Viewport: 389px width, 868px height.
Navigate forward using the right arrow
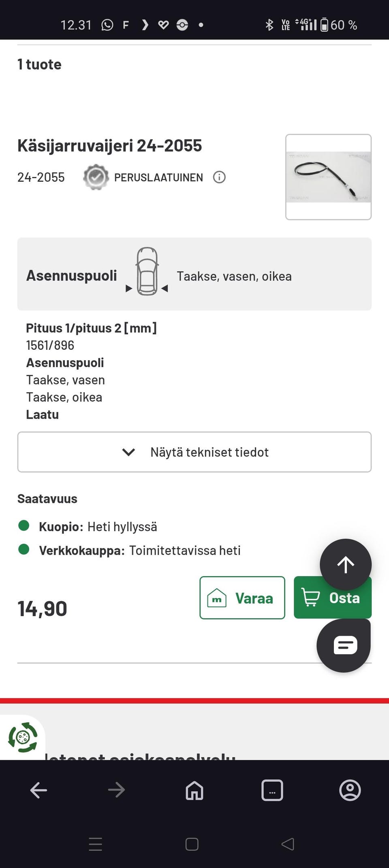(116, 790)
